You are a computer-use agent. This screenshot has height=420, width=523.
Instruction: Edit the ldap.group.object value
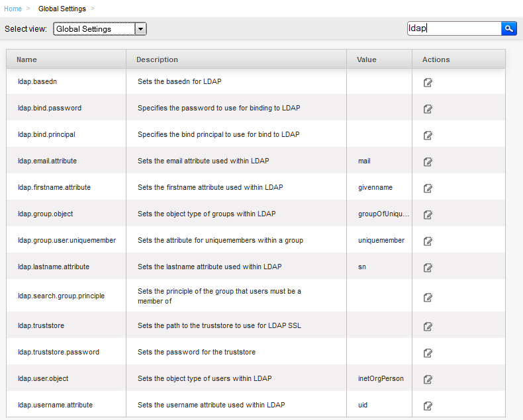click(x=428, y=215)
